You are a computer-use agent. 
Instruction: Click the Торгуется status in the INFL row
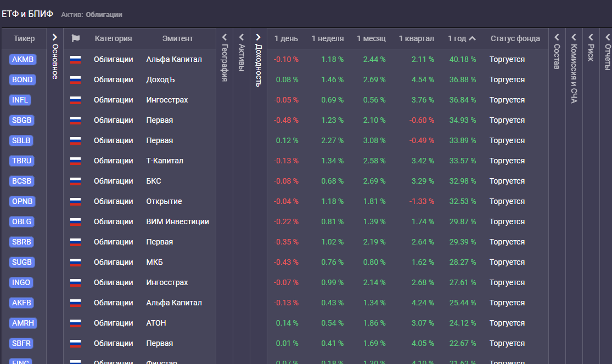507,100
